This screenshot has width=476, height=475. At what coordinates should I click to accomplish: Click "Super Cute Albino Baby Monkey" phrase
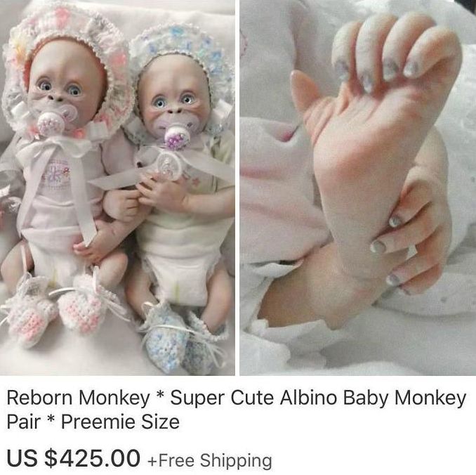(x=318, y=398)
